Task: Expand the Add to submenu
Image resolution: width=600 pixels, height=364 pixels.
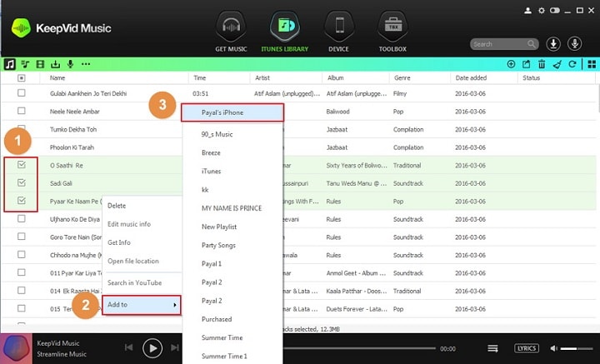Action: 142,305
